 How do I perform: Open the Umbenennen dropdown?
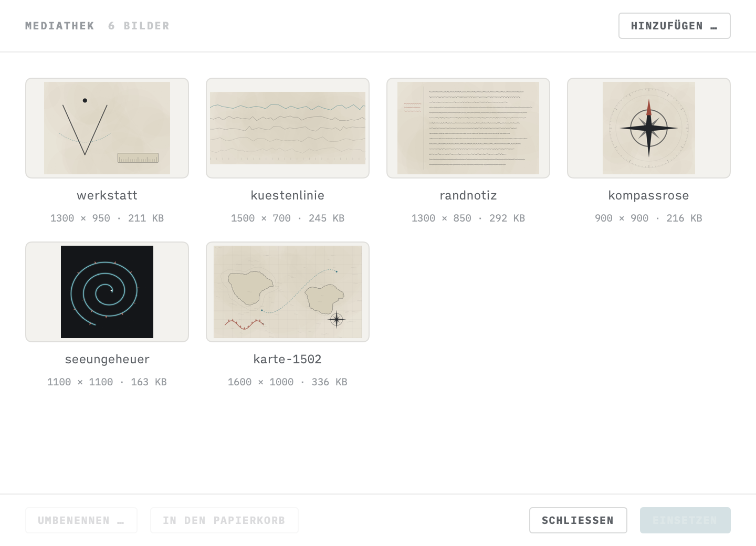coord(81,520)
